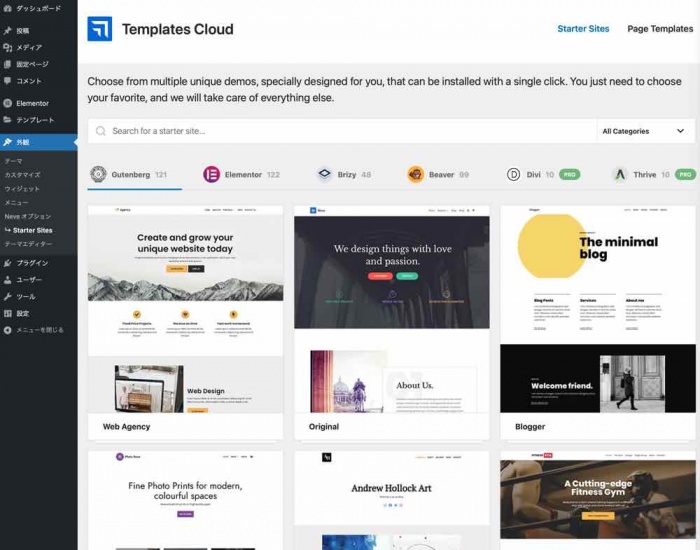Open the Web Agency template preview
The width and height of the screenshot is (700, 550).
pyautogui.click(x=185, y=309)
